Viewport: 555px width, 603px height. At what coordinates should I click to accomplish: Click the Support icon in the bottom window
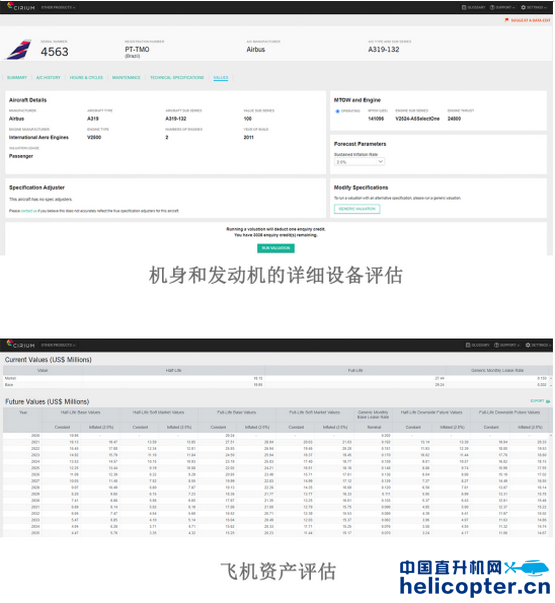click(x=497, y=345)
